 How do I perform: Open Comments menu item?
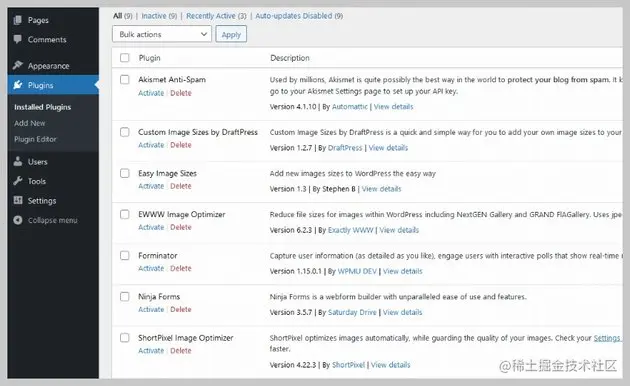tap(47, 39)
